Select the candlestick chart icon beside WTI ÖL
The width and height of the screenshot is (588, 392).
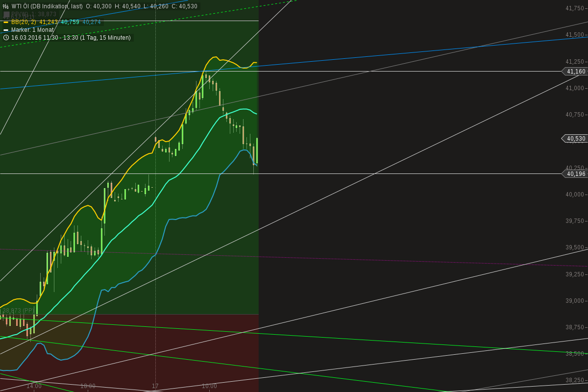[6, 5]
